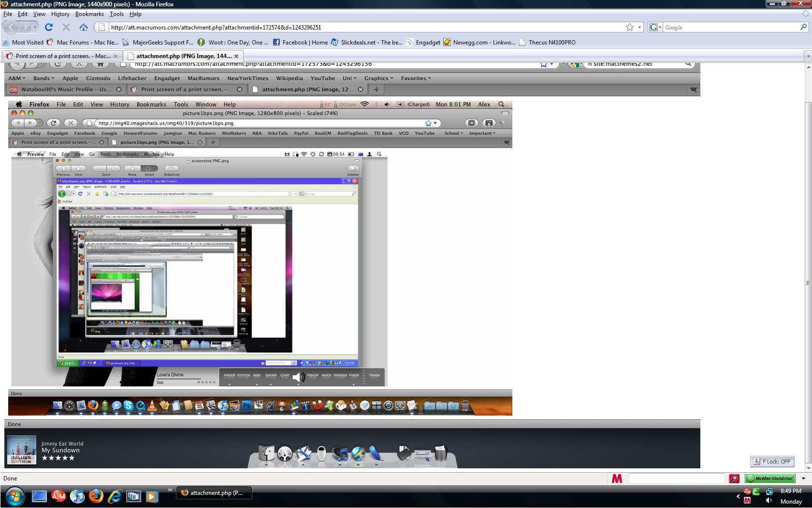The image size is (812, 508).
Task: Open the Tools menu
Action: point(116,14)
